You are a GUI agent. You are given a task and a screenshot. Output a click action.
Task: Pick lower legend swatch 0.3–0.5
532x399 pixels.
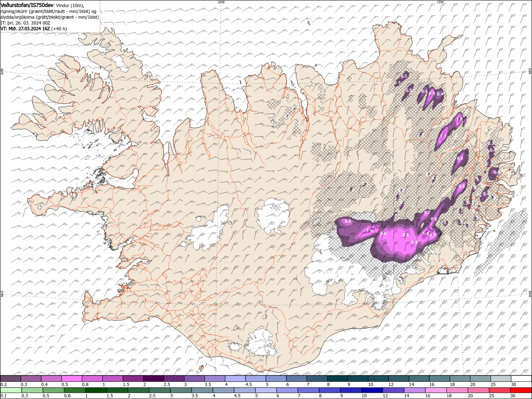[32, 390]
